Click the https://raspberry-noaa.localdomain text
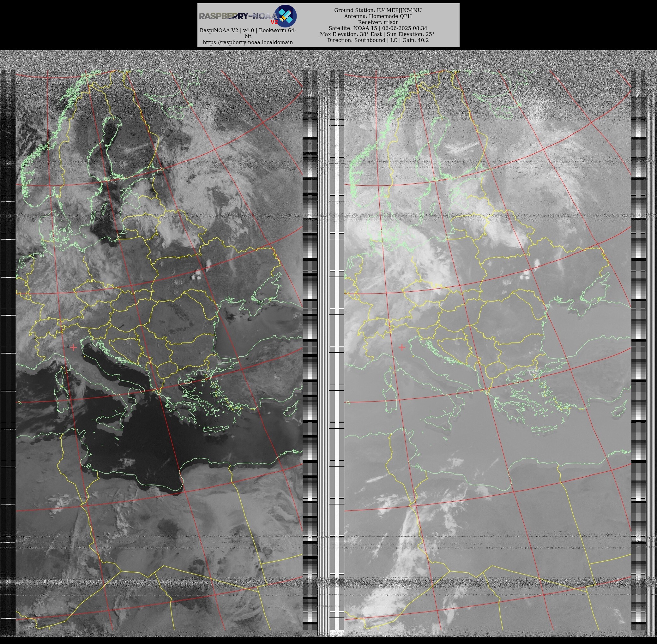657x644 pixels. (248, 42)
